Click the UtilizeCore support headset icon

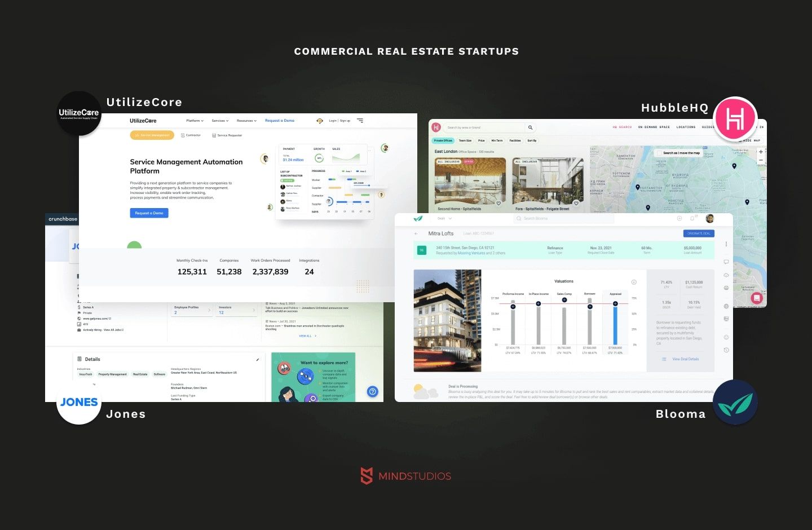click(x=320, y=121)
